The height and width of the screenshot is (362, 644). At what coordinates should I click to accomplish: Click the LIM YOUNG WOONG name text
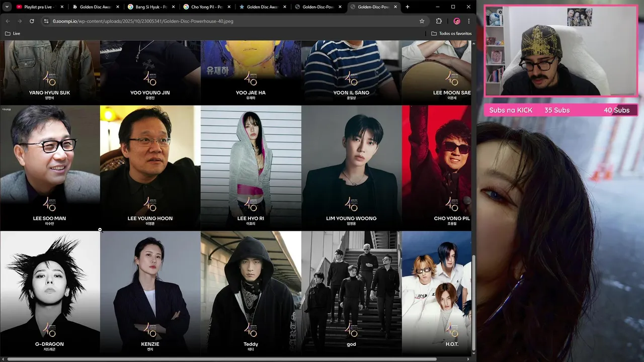point(351,218)
